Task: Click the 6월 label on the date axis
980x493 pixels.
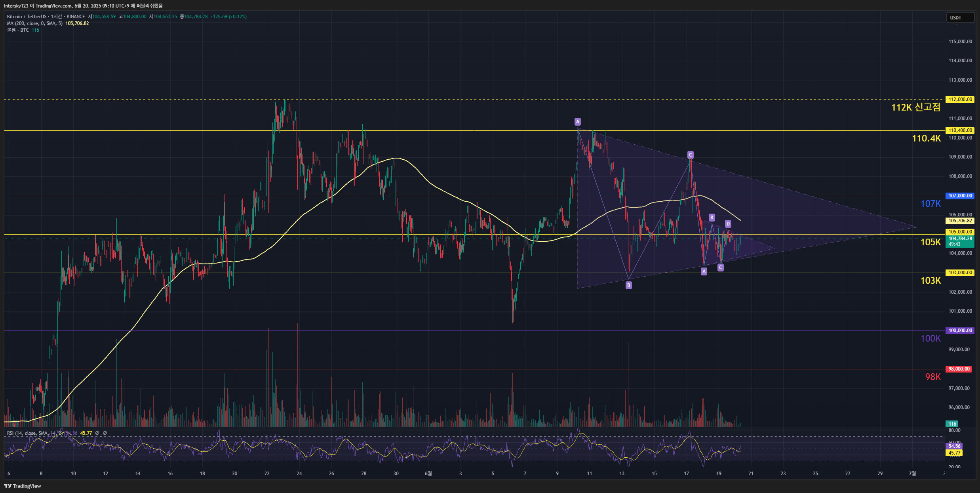Action: tap(428, 473)
